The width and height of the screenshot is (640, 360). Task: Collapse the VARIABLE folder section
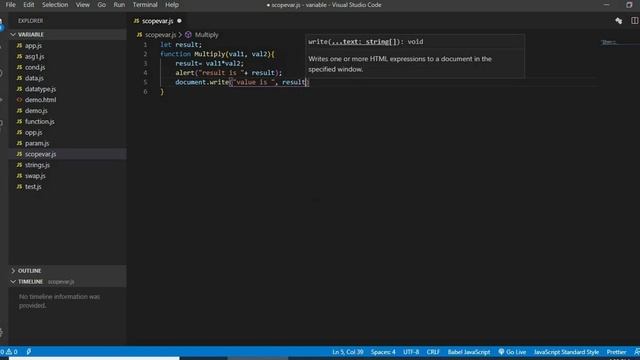67,35
